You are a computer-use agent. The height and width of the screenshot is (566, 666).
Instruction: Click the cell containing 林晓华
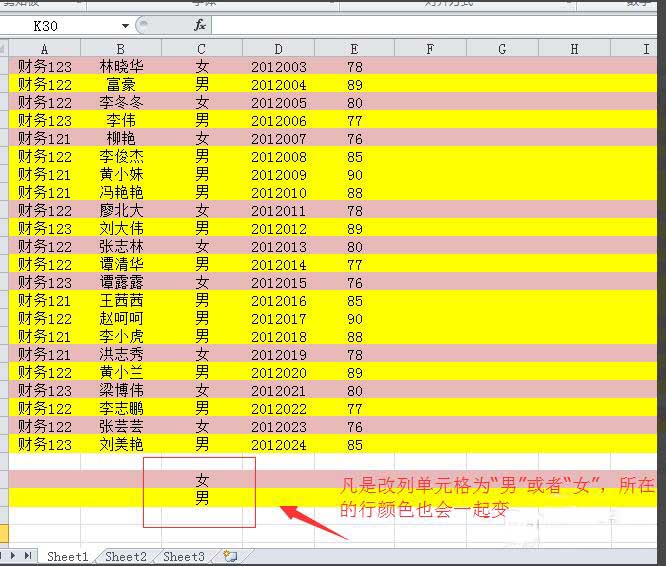click(121, 66)
